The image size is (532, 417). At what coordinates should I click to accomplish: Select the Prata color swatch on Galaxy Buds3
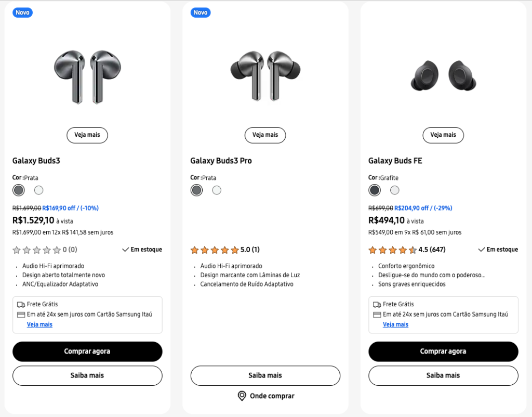pos(18,190)
